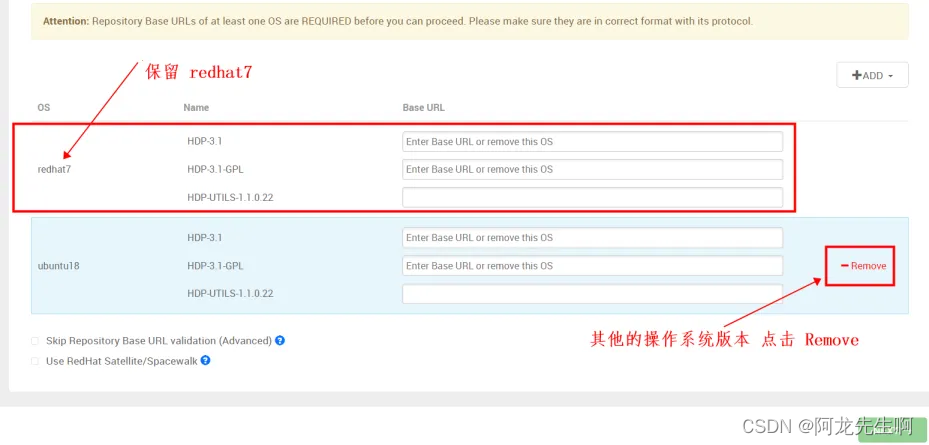Click the Use RedHat Satellite/Spacewalk label
This screenshot has width=929, height=445.
click(x=121, y=361)
